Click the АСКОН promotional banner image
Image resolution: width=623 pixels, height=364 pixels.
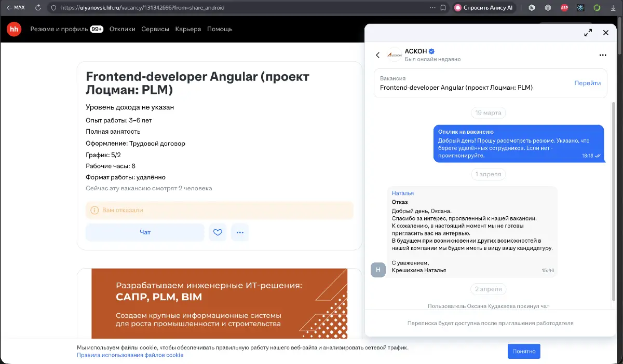click(x=219, y=303)
